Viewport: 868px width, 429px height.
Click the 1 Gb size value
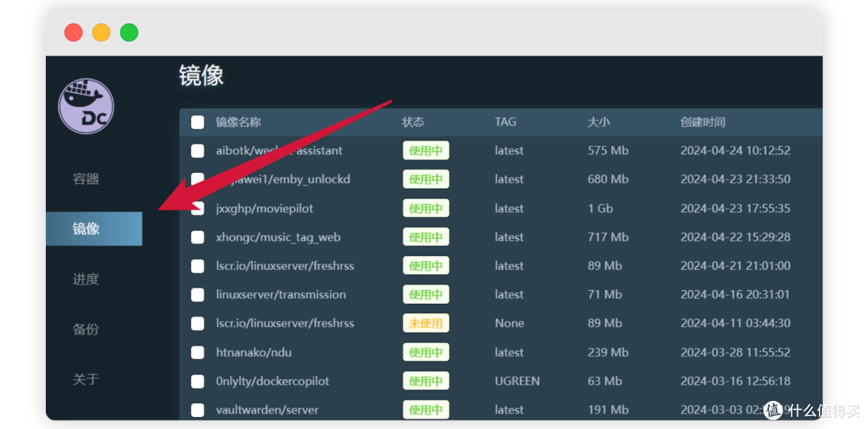tap(600, 209)
